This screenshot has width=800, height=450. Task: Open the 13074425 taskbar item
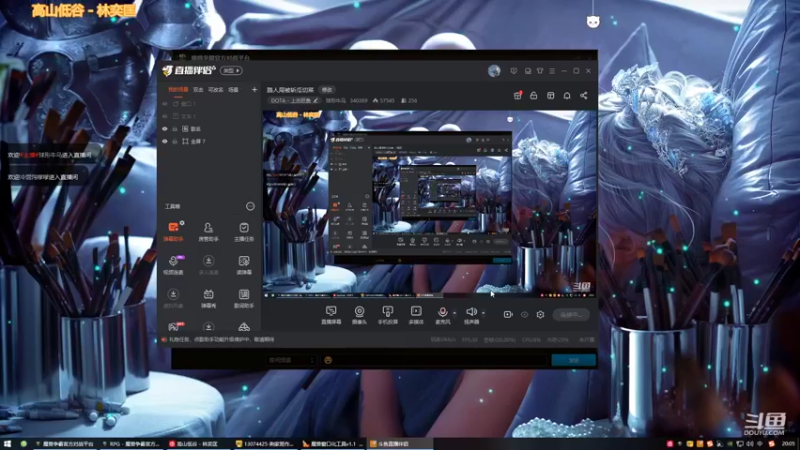(264, 444)
